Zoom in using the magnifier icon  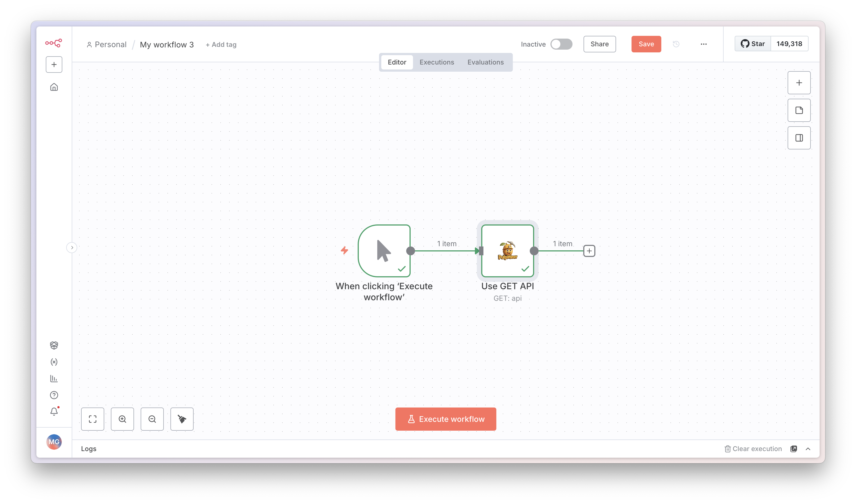coord(122,419)
